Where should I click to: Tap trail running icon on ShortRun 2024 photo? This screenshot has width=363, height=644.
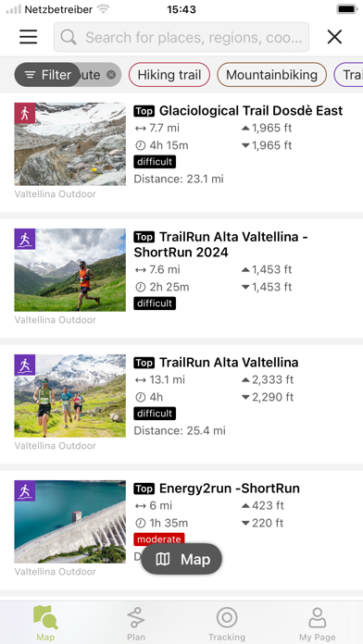pos(25,239)
